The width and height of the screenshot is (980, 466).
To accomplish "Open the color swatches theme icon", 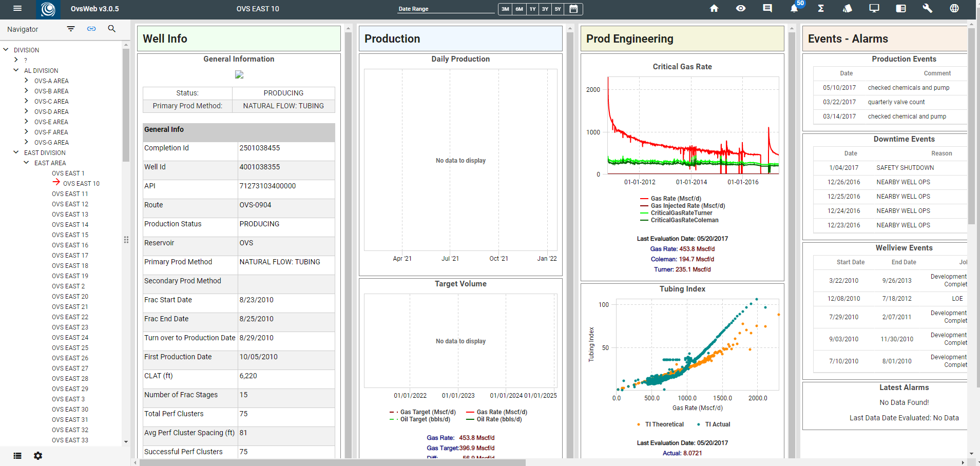I will pos(848,8).
